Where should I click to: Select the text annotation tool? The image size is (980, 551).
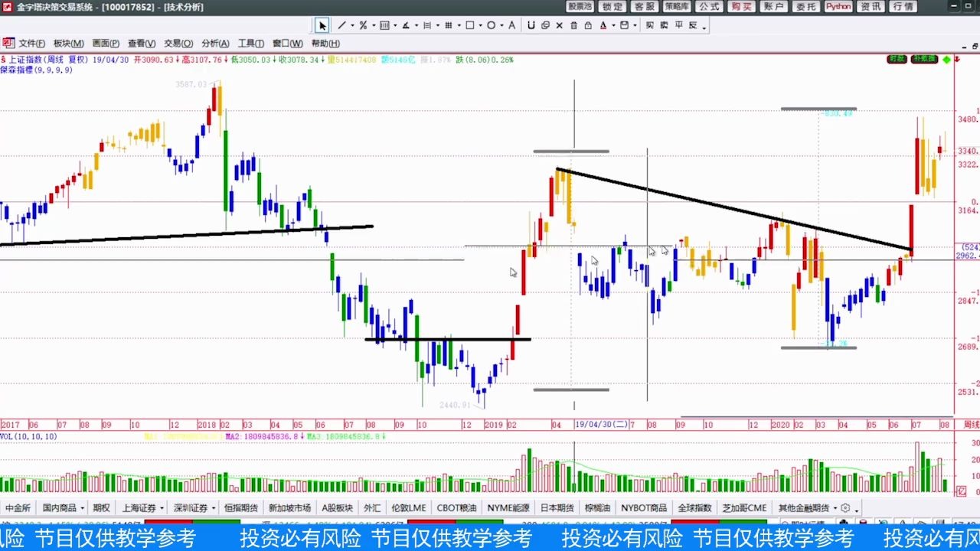click(x=511, y=25)
